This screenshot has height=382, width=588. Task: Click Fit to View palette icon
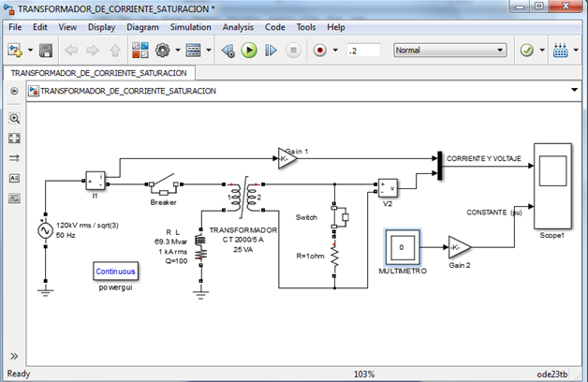click(14, 139)
